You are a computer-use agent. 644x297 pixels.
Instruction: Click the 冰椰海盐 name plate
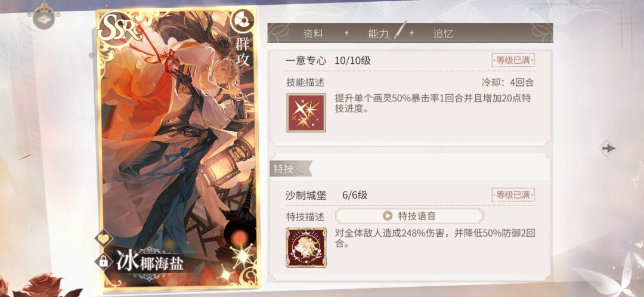pyautogui.click(x=150, y=262)
